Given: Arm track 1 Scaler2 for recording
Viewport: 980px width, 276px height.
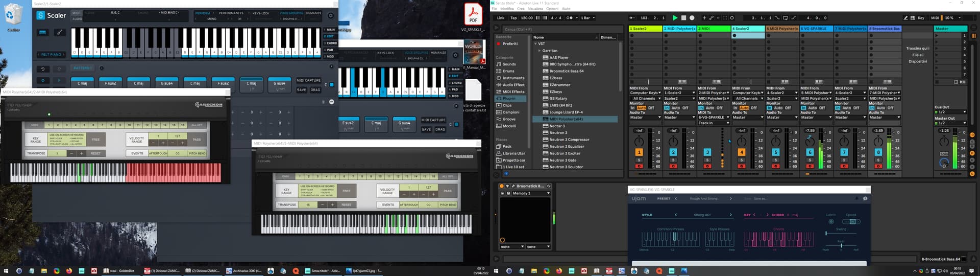Looking at the screenshot, I should click(639, 166).
